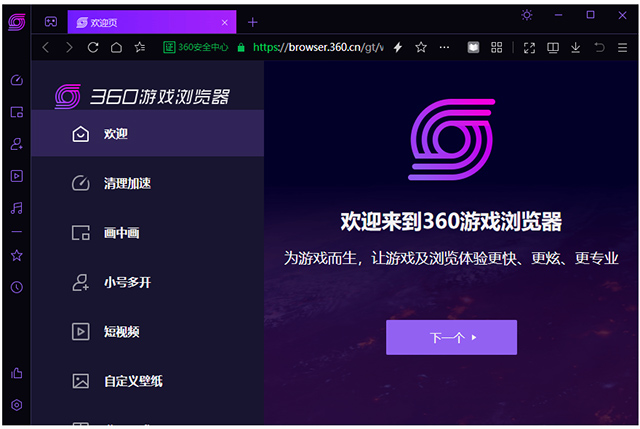
Task: Click the white extension icon in the toolbar
Action: 473,47
